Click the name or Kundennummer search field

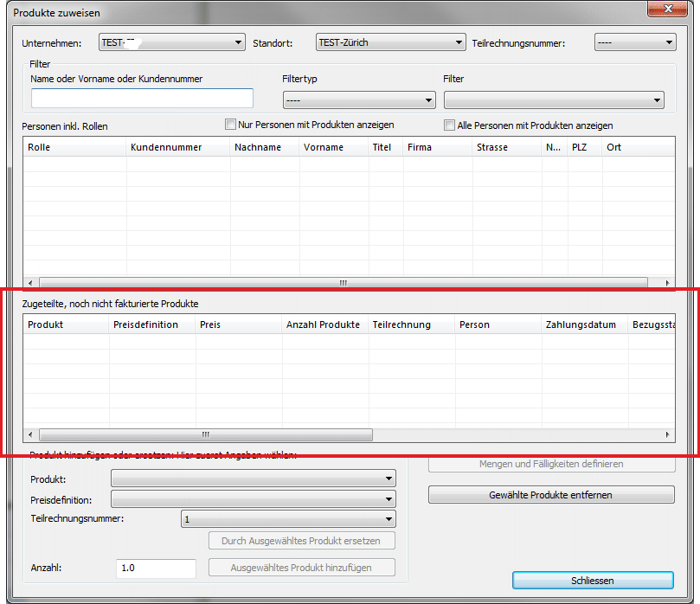coord(142,99)
